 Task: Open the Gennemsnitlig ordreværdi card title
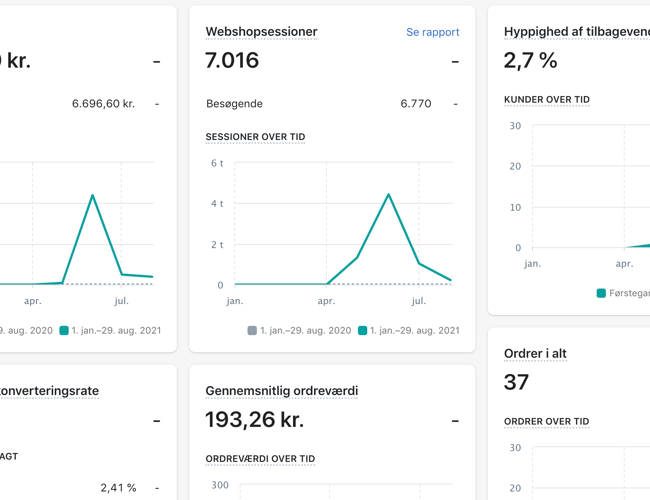pyautogui.click(x=281, y=391)
